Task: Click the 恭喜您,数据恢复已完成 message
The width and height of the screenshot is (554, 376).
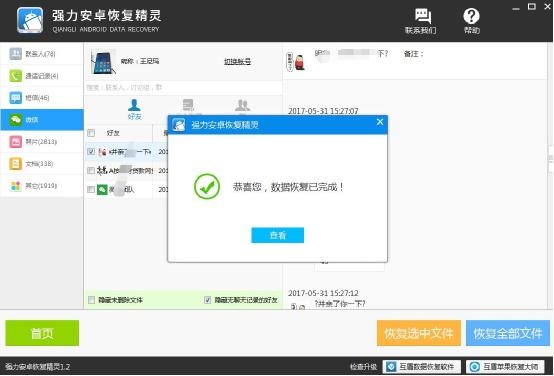Action: click(288, 187)
